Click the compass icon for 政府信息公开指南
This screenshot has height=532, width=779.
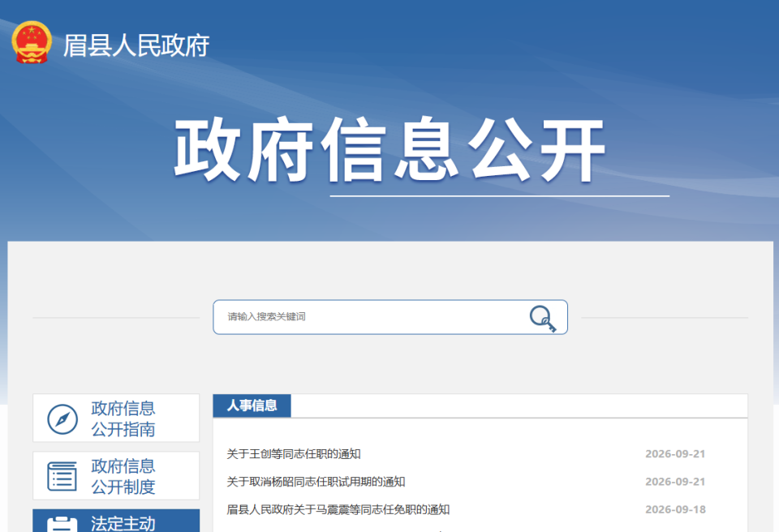pyautogui.click(x=62, y=419)
